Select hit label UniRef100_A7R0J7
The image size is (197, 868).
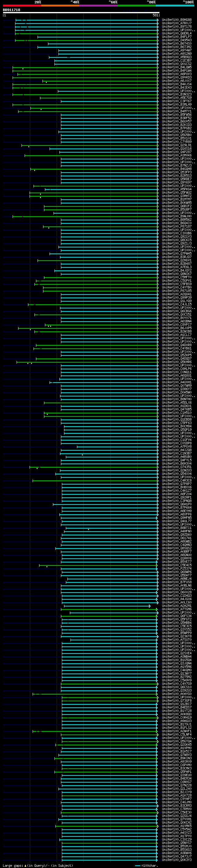[177, 23]
